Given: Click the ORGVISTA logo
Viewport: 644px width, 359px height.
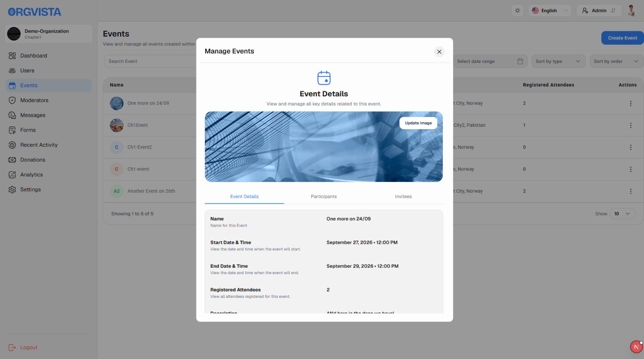Looking at the screenshot, I should [35, 12].
